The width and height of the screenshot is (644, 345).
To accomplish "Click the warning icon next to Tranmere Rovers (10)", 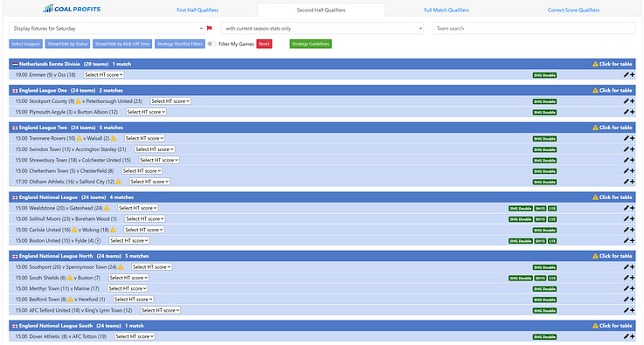I will (80, 138).
